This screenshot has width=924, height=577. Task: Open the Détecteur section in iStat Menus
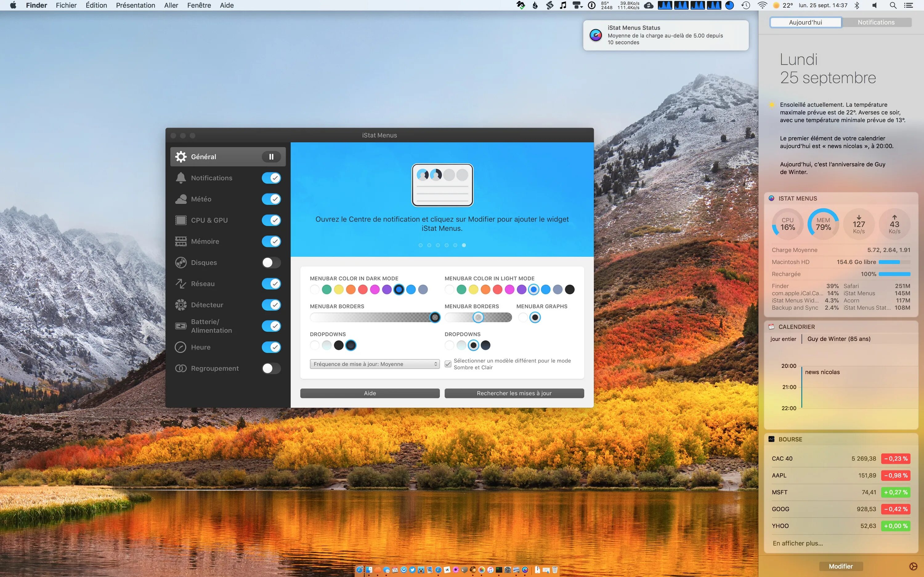(x=207, y=305)
